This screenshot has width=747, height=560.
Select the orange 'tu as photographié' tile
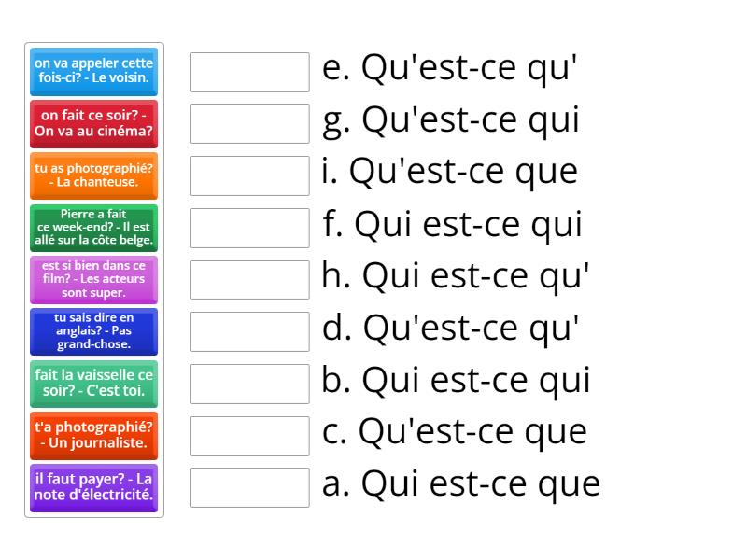click(x=94, y=175)
